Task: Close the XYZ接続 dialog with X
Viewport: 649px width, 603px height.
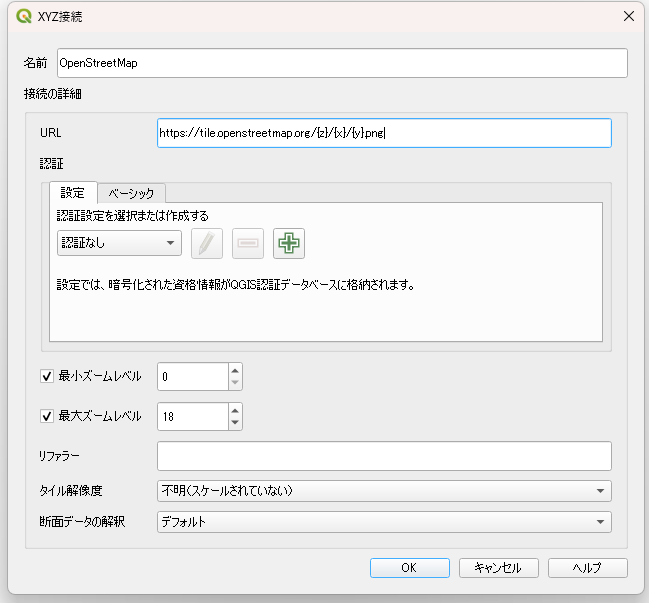Action: (629, 16)
